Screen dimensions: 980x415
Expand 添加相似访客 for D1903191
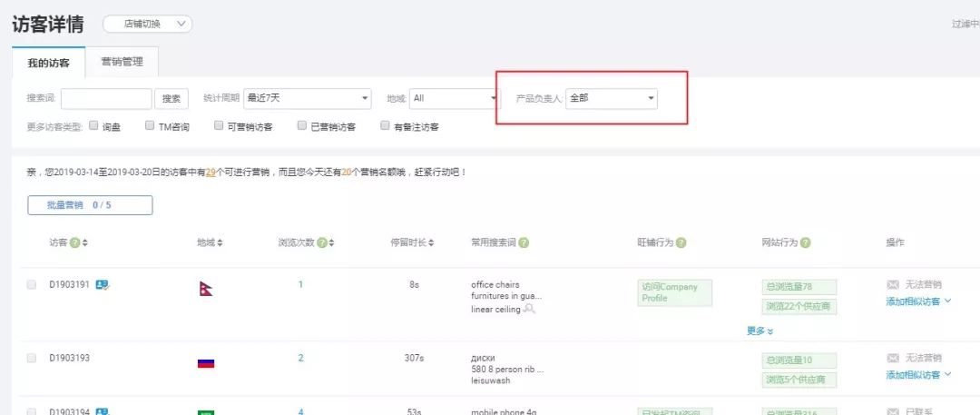coord(918,301)
